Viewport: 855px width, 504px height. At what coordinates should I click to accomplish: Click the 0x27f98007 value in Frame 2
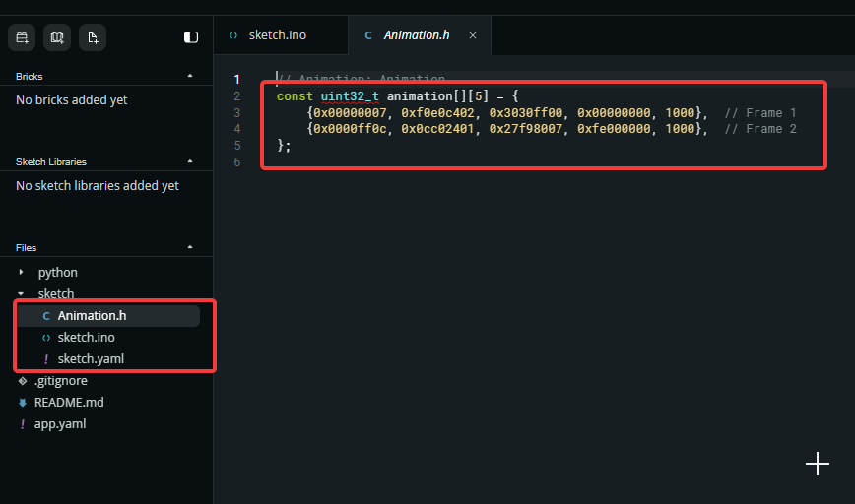click(x=526, y=129)
